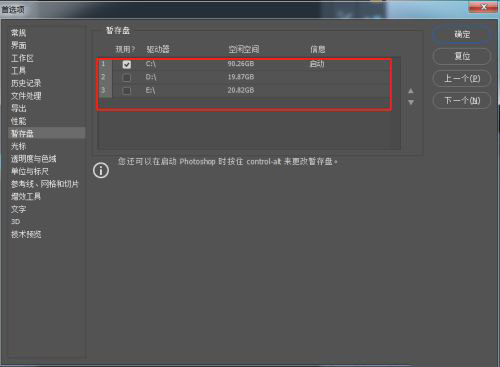
Task: Click the 空闲空间 column header
Action: (244, 49)
